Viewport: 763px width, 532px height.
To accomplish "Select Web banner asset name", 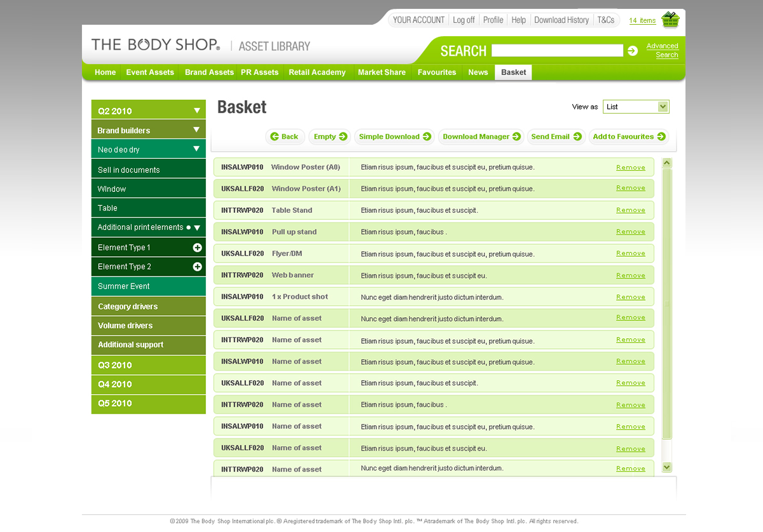I will click(292, 275).
